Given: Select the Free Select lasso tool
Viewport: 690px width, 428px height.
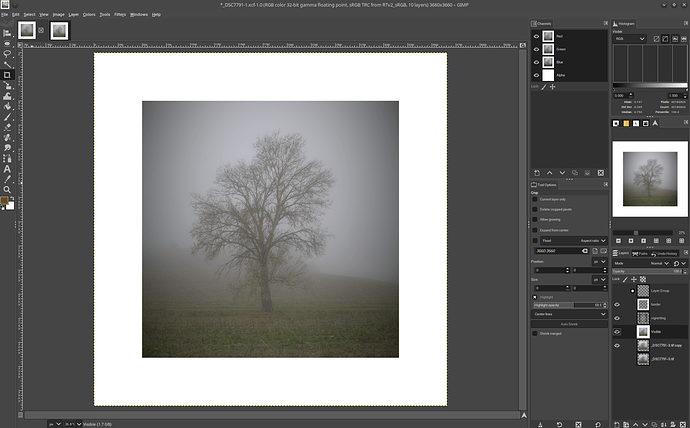Looking at the screenshot, I should pyautogui.click(x=7, y=54).
